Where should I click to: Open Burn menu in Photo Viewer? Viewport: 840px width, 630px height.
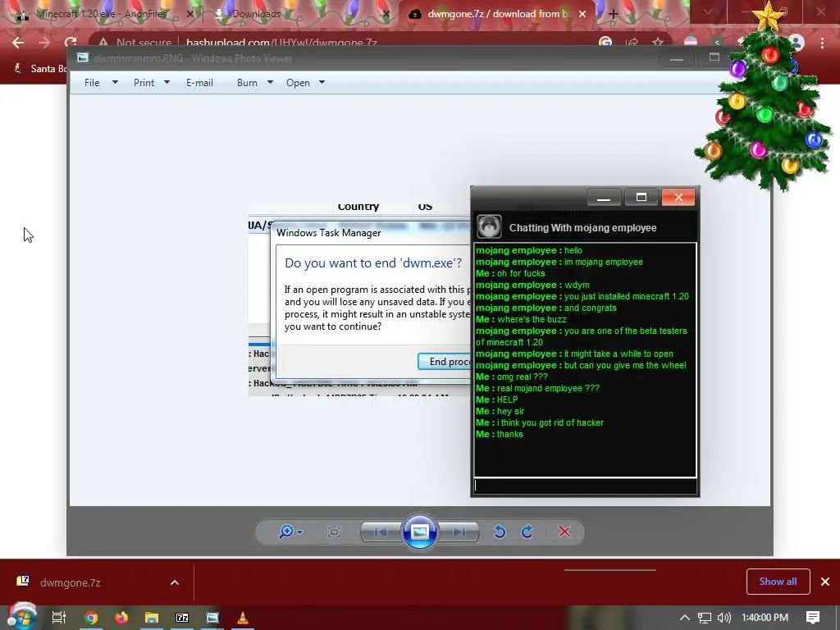pos(247,83)
